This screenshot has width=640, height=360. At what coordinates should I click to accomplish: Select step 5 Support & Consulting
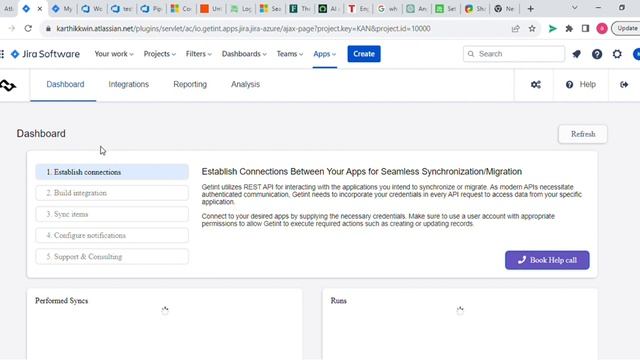coord(112,257)
